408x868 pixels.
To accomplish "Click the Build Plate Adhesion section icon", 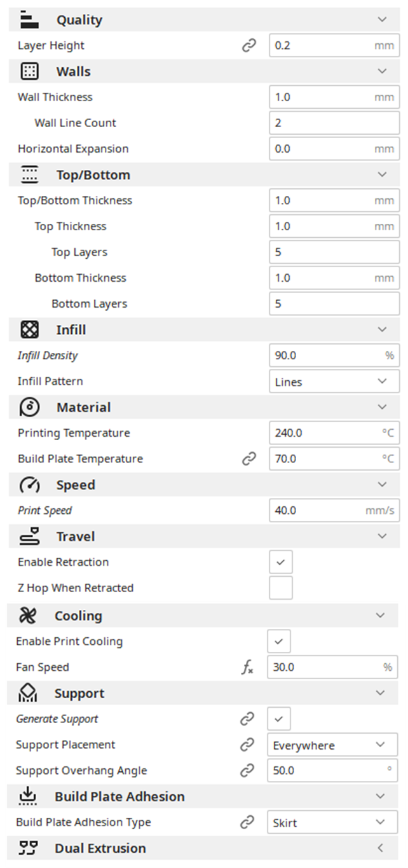I will coord(29,796).
